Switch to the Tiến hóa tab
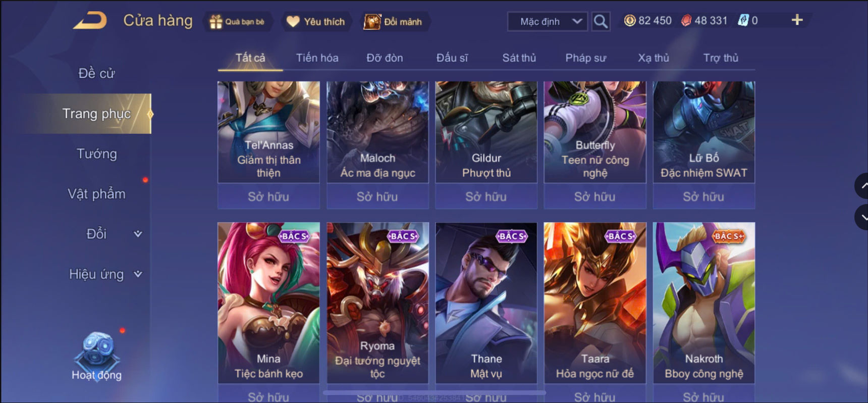Viewport: 868px width, 403px height. pos(317,58)
